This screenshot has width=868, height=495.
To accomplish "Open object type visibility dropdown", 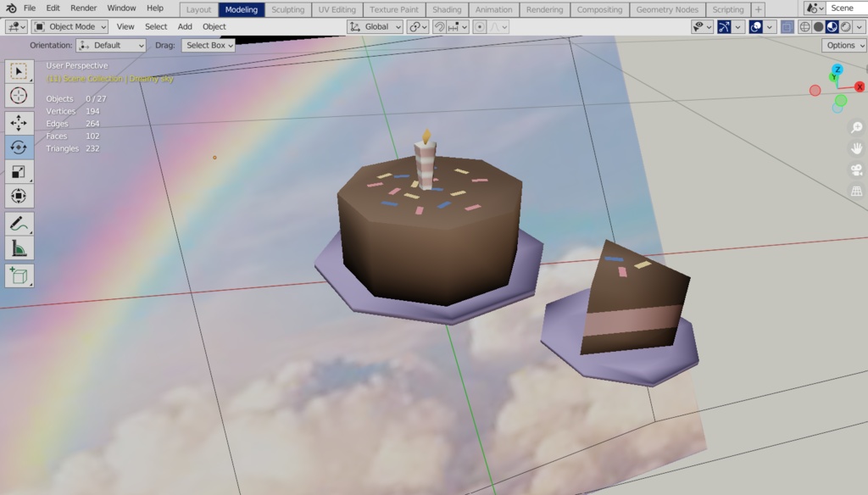I will click(702, 26).
